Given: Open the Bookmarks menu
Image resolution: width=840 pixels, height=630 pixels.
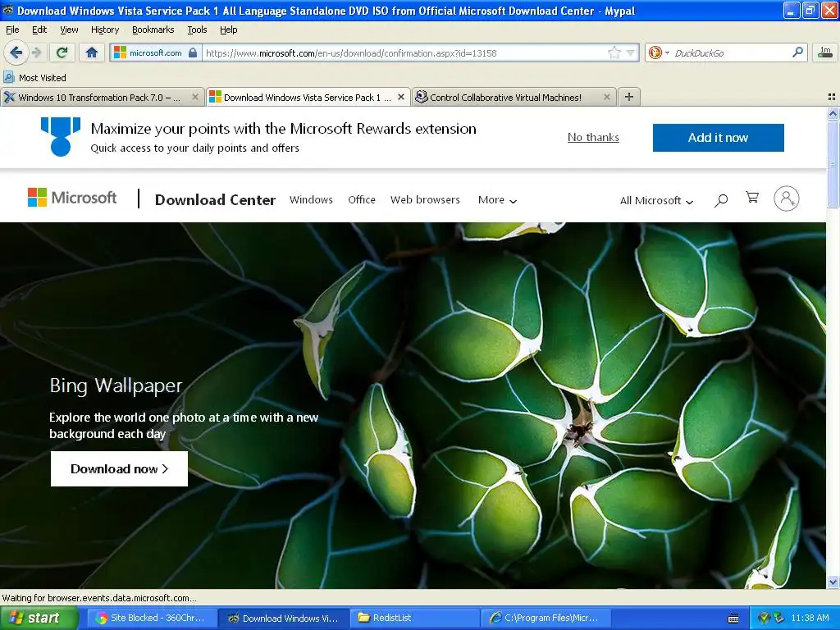Looking at the screenshot, I should [x=153, y=30].
